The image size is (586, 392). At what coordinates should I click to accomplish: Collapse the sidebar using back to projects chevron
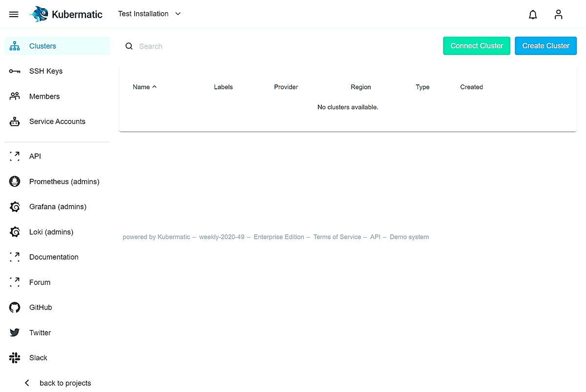tap(27, 383)
